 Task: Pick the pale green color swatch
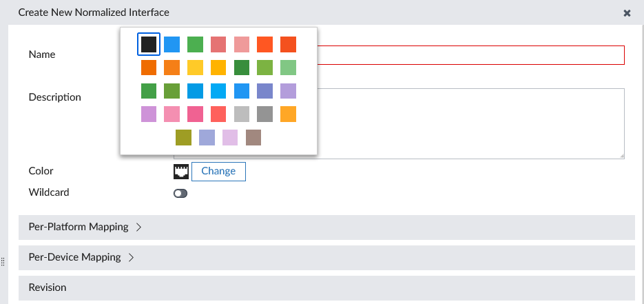[x=289, y=68]
